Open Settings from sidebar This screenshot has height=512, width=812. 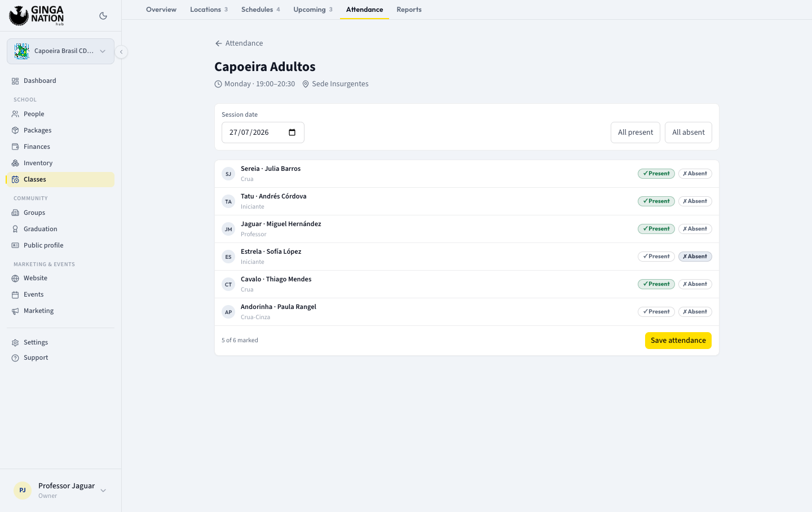(60, 342)
